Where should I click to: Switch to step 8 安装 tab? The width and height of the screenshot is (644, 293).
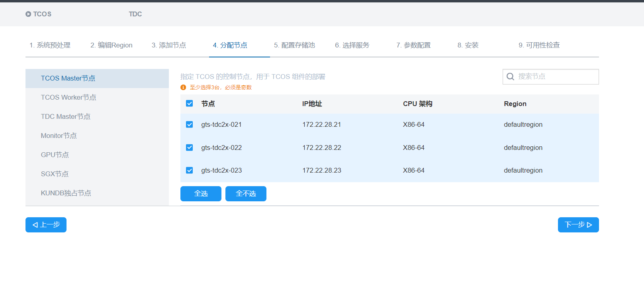(468, 45)
